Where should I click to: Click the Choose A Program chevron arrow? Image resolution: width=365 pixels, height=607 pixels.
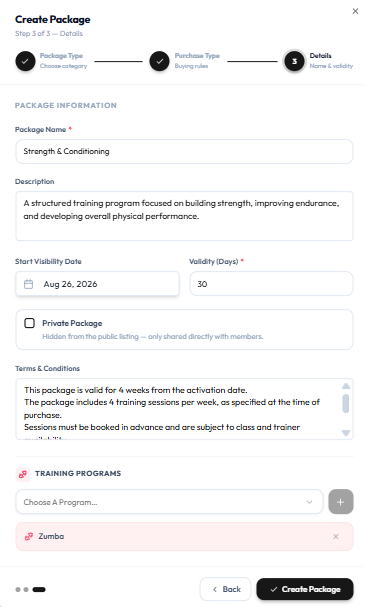pyautogui.click(x=309, y=502)
